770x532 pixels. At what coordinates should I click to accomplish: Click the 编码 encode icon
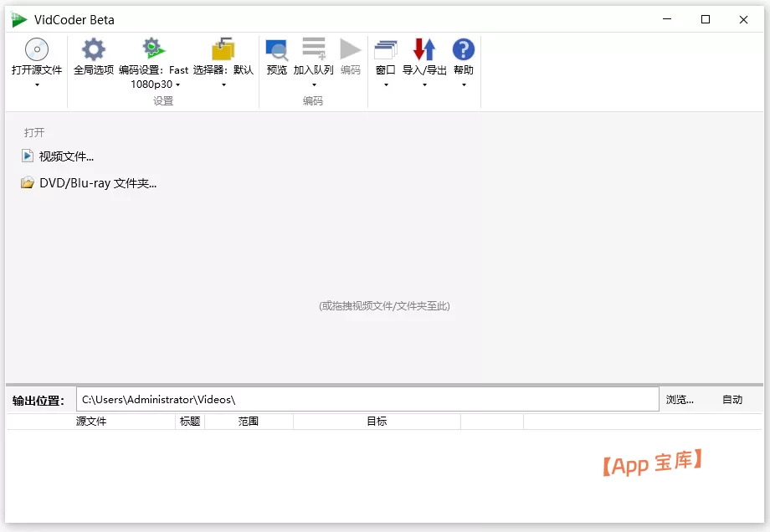(350, 48)
